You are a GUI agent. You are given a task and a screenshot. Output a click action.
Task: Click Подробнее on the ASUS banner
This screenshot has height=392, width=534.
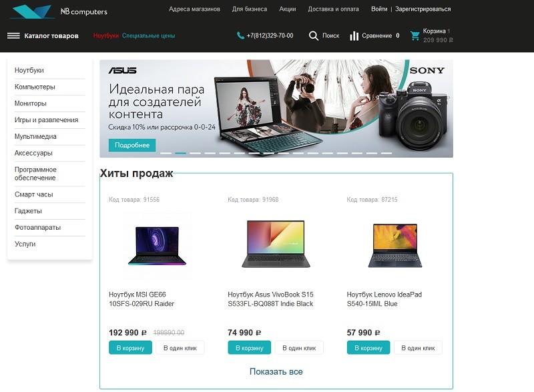(132, 145)
